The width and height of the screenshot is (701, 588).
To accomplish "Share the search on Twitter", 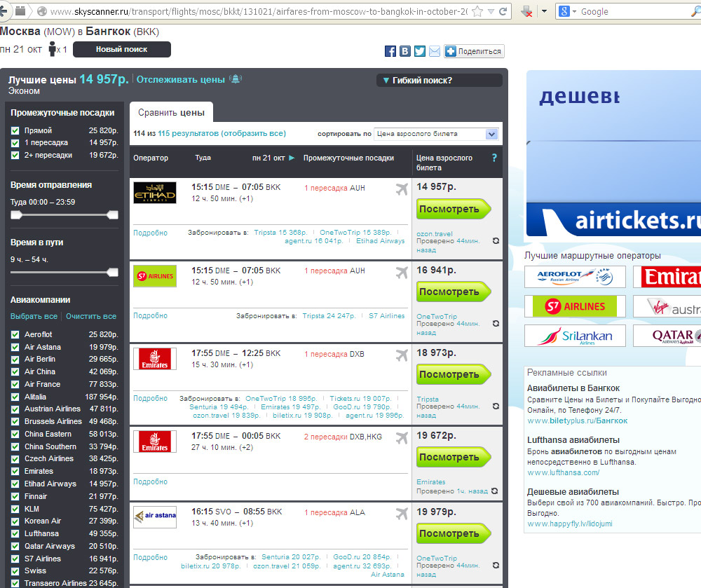I will pos(420,51).
